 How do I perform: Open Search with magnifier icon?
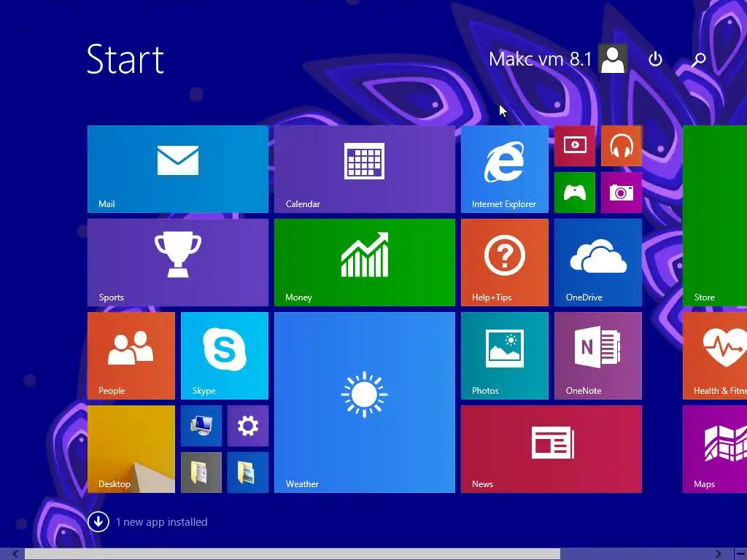pyautogui.click(x=698, y=60)
